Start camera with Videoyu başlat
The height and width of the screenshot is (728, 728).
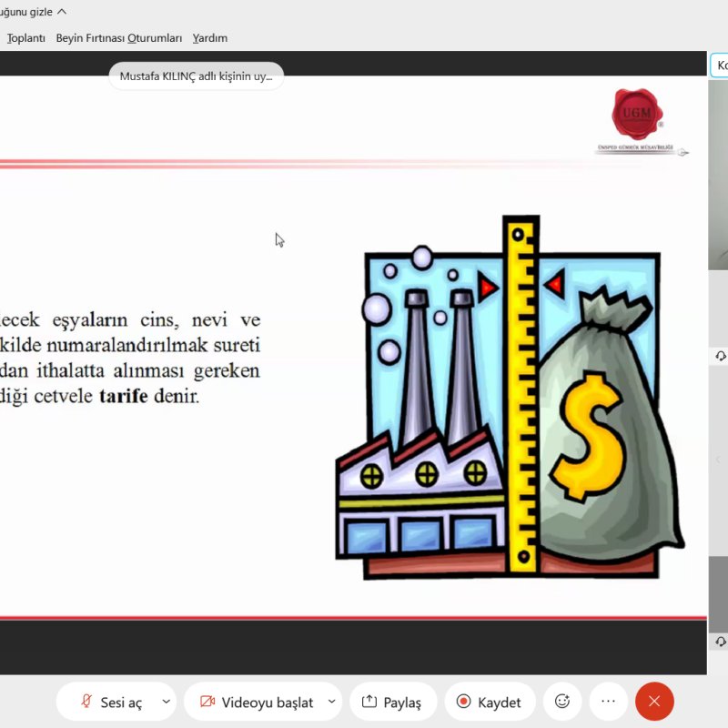[257, 702]
